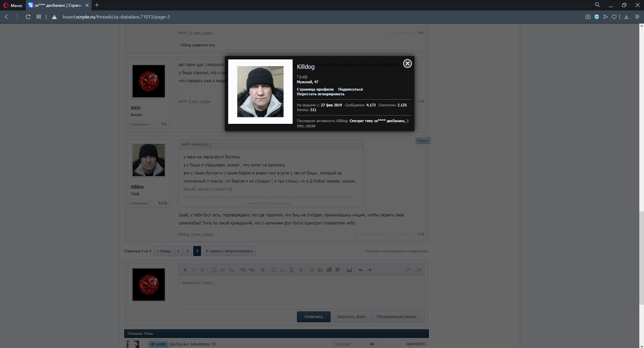
Task: Click Перестать игнорировать to unignore Killdog
Action: tap(320, 94)
